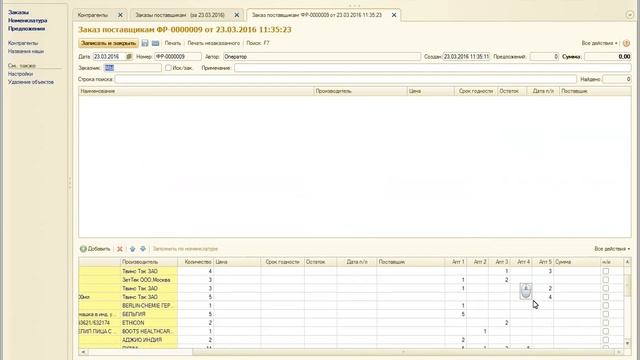
Task: Click the horizontal scrollbar thumb under the lower table
Action: tap(403, 351)
